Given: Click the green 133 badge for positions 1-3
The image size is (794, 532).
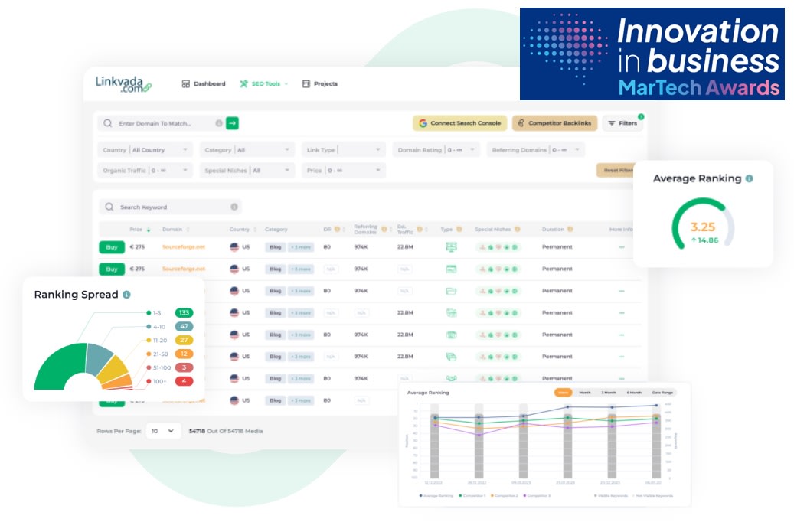Looking at the screenshot, I should click(x=185, y=313).
